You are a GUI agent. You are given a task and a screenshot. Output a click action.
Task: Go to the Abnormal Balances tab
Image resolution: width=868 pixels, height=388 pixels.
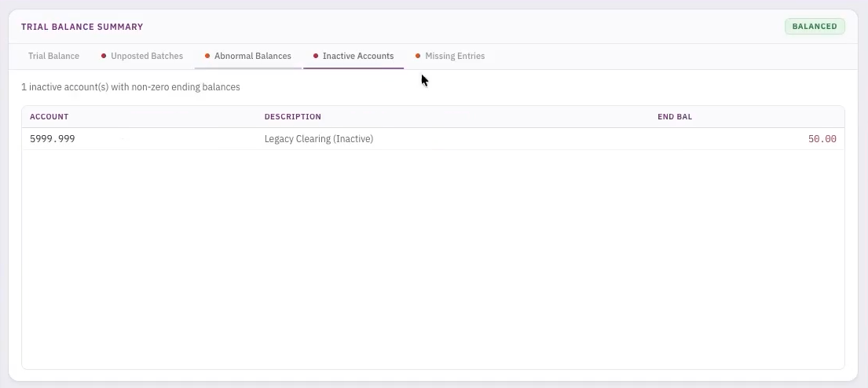[252, 56]
